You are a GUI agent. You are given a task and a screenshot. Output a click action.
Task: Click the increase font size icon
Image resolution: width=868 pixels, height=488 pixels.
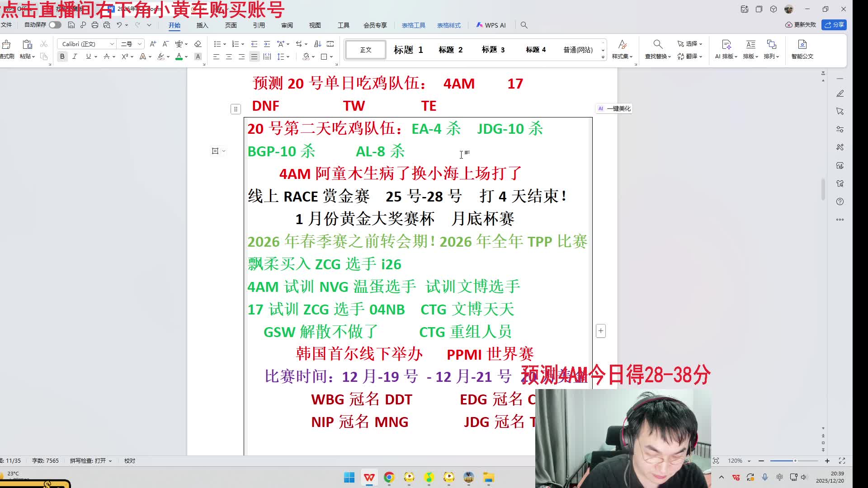[x=153, y=44]
